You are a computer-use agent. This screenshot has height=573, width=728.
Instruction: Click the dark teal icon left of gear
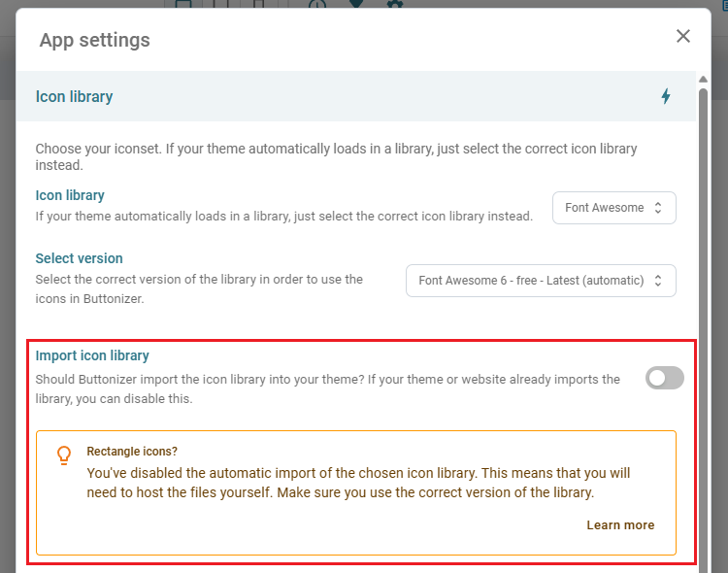coord(355,4)
